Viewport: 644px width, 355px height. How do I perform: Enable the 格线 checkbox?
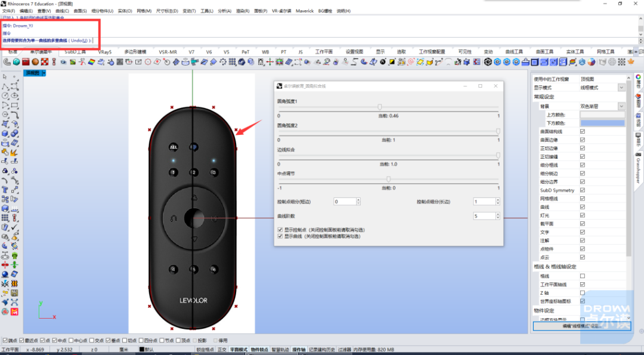click(x=583, y=276)
